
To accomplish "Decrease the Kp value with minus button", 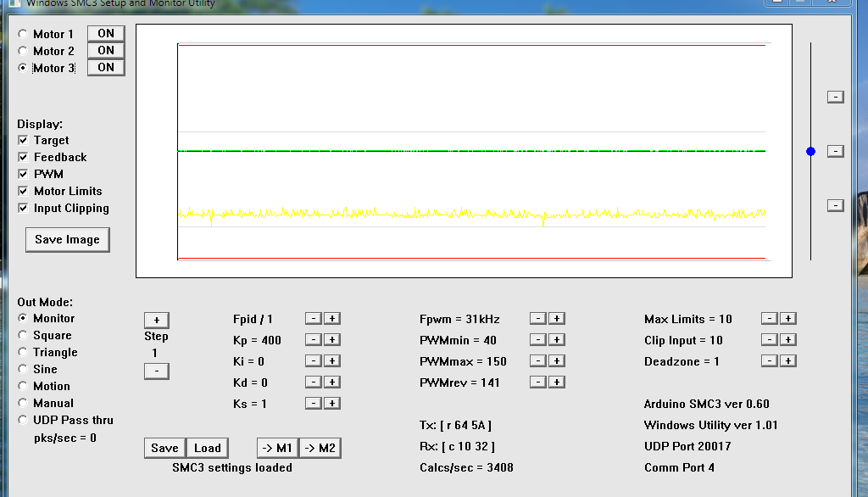I will (313, 340).
